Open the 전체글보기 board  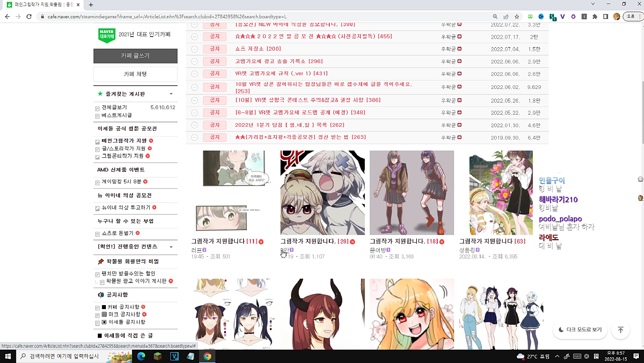[114, 107]
